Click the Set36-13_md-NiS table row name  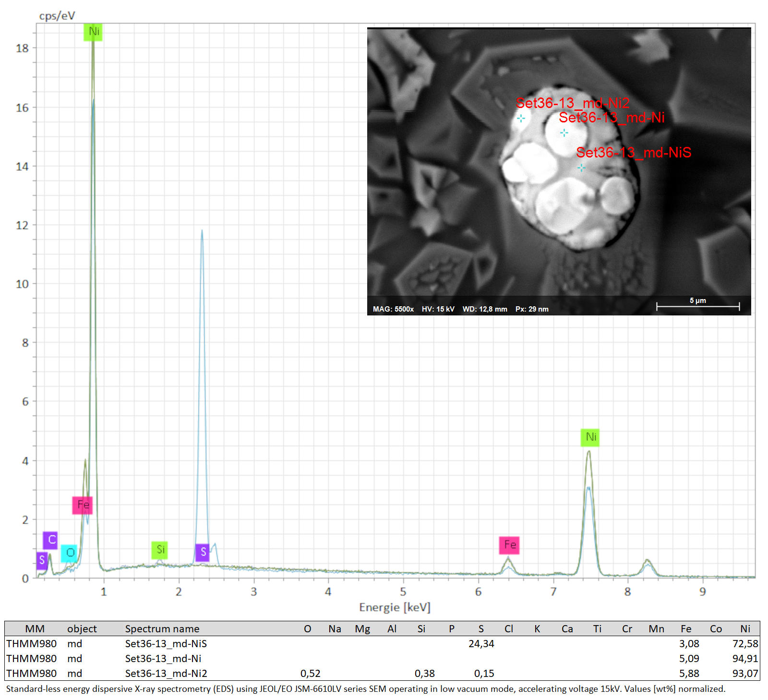coord(166,644)
